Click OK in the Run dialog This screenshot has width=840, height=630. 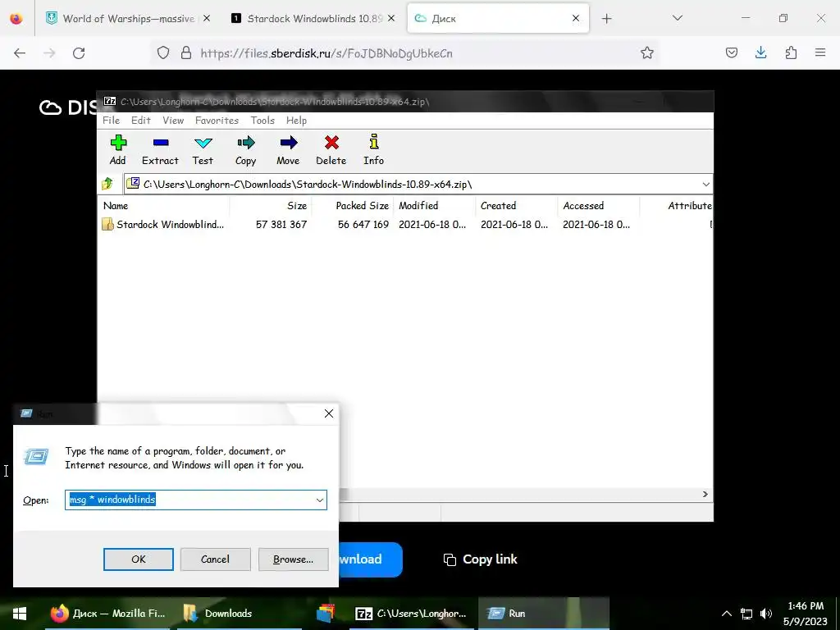click(x=138, y=559)
